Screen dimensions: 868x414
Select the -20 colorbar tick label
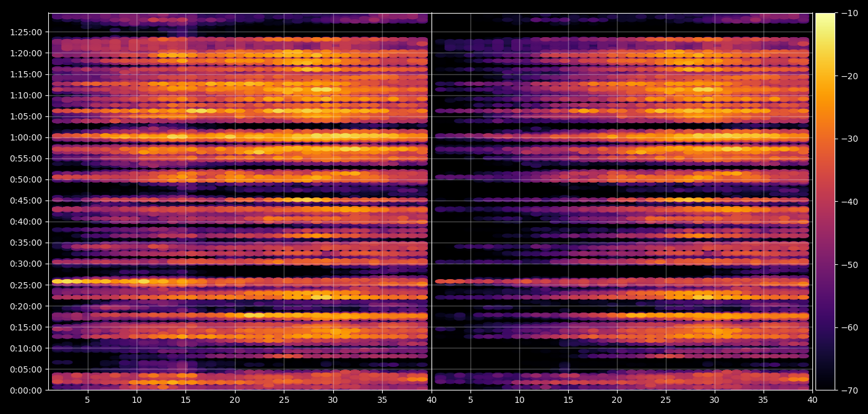pyautogui.click(x=849, y=76)
